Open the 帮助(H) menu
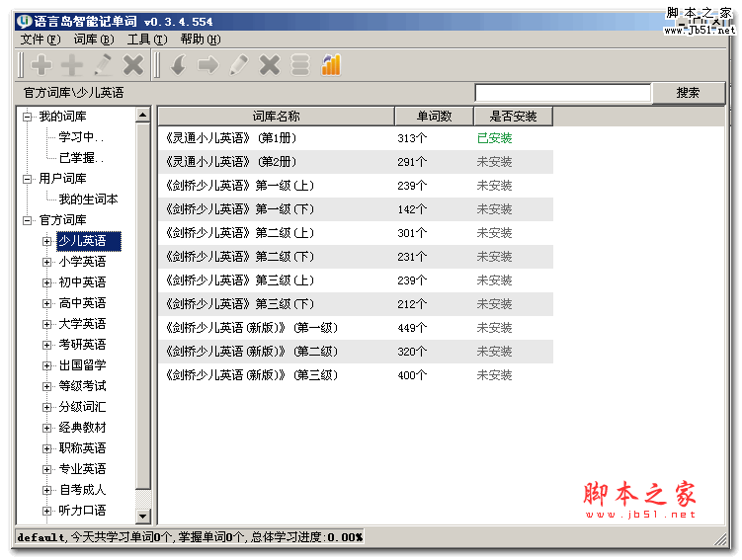Screen dimensions: 742x560 point(201,40)
